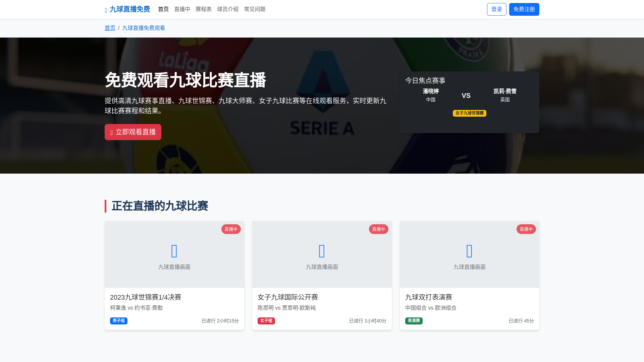Click the 今日焦点赛事 heading

tap(425, 81)
